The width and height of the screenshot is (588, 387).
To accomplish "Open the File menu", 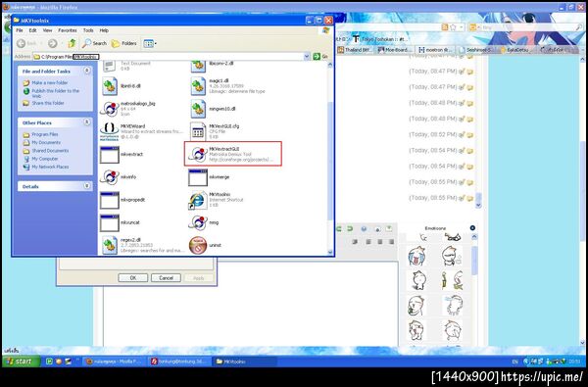I will coord(20,30).
